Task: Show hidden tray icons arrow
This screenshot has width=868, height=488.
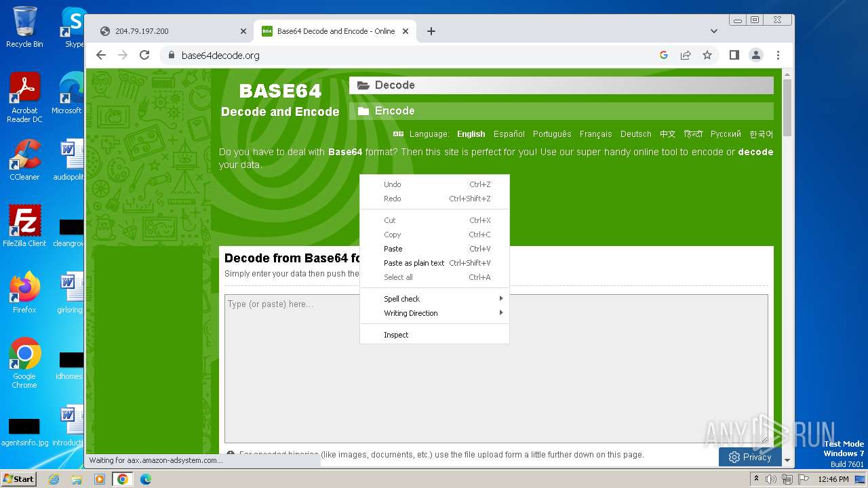Action: pyautogui.click(x=757, y=479)
